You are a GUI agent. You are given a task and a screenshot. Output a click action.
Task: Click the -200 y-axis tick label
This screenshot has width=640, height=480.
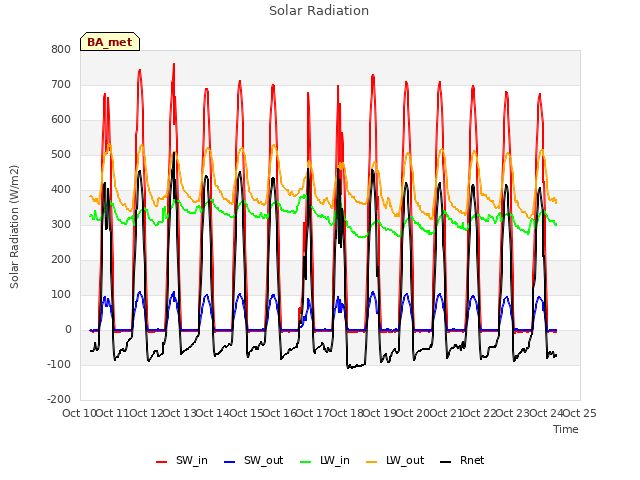[x=59, y=400]
